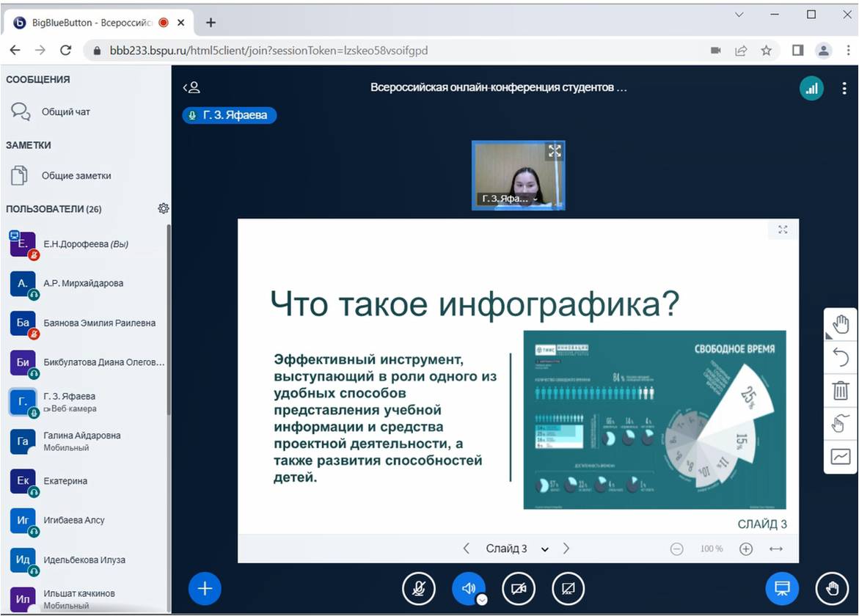Zoom in on the slide

point(746,549)
